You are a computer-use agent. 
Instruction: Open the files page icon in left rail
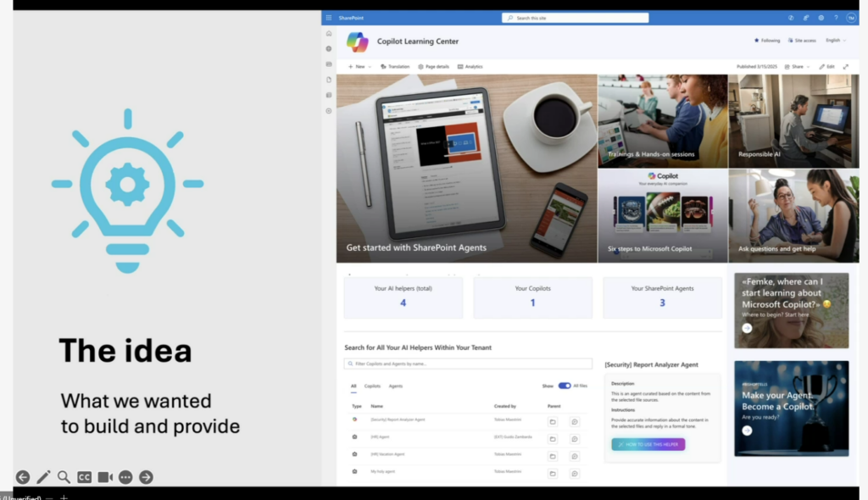click(329, 80)
